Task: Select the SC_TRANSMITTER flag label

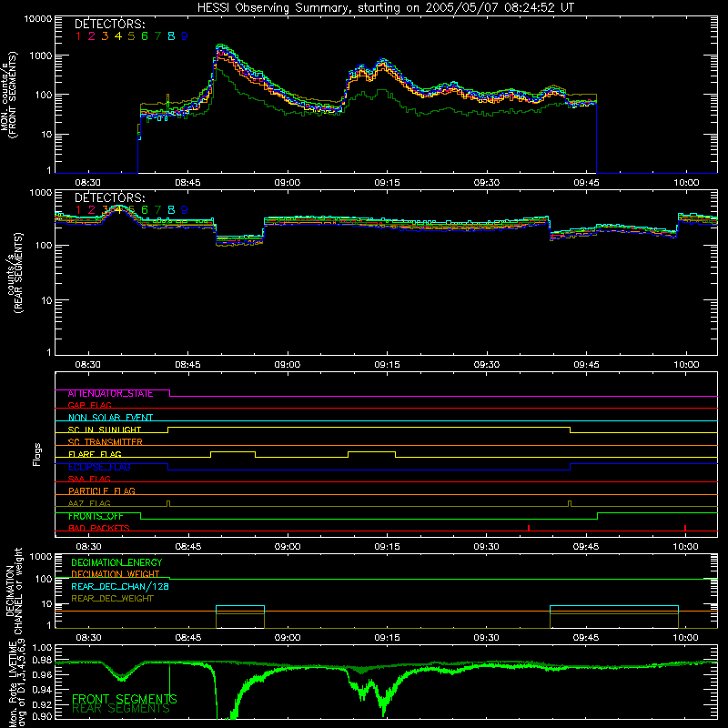Action: [x=105, y=442]
